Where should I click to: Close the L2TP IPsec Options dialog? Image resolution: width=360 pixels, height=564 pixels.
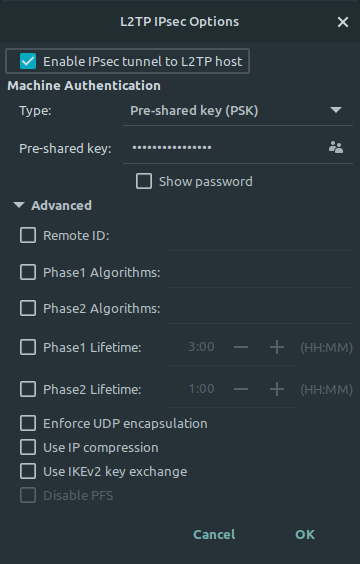click(x=343, y=22)
